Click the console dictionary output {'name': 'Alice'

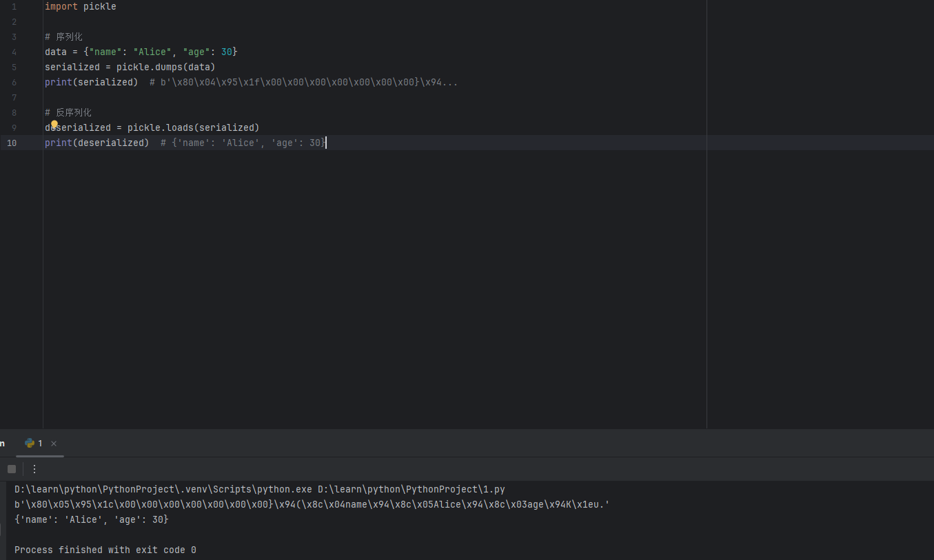point(92,519)
